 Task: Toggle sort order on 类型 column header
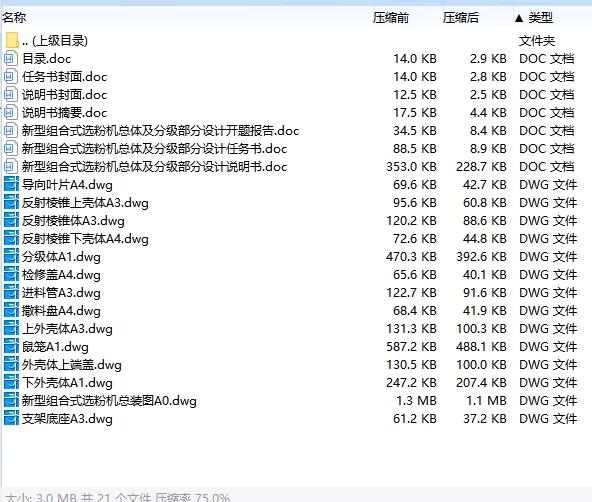[540, 17]
